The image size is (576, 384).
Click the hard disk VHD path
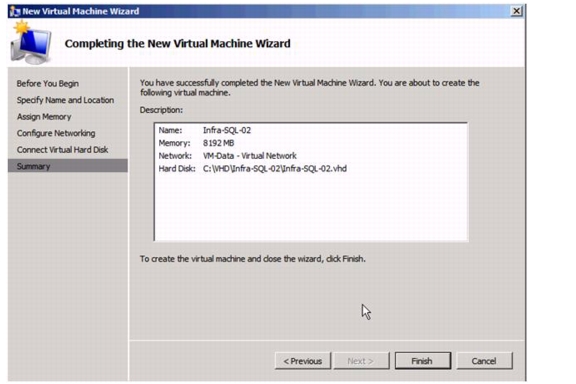pyautogui.click(x=275, y=169)
